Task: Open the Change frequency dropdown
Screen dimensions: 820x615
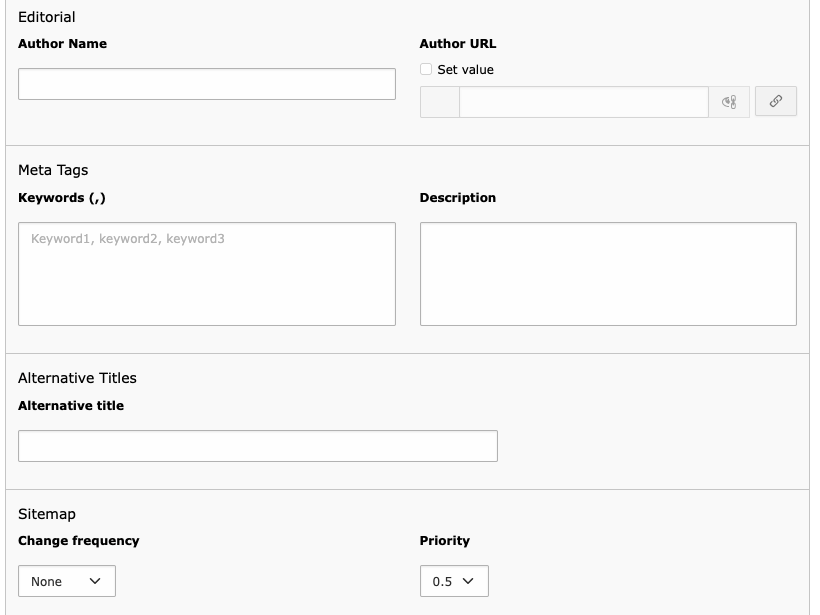Action: pos(67,581)
